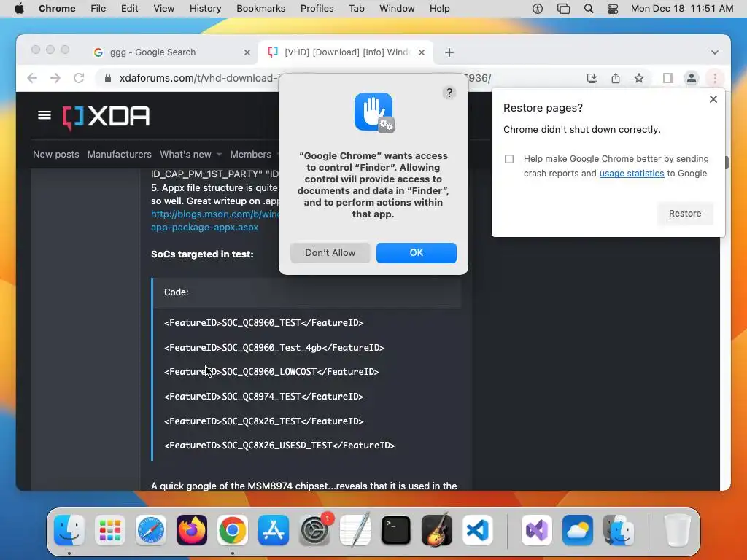This screenshot has width=747, height=560.
Task: Click the SOC_QC8974_TEST code line
Action: pyautogui.click(x=263, y=397)
